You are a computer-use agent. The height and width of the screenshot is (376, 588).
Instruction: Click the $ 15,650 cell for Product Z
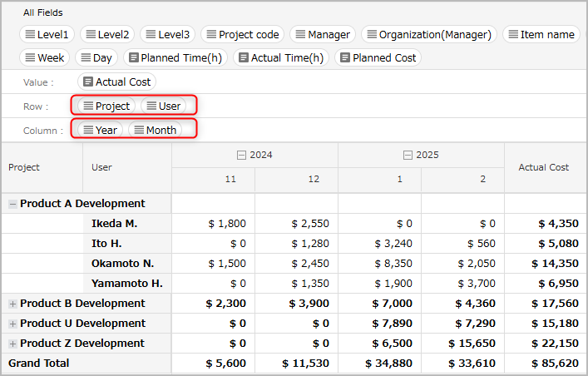coord(463,343)
